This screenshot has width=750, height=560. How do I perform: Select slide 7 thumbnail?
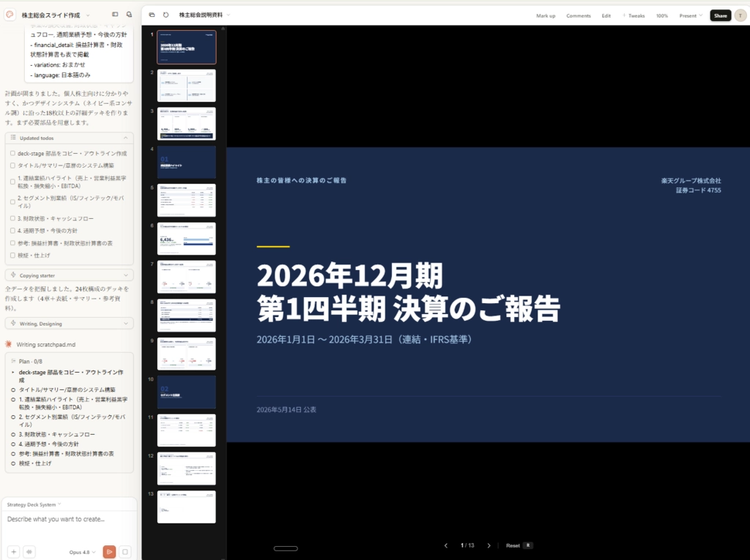pos(187,277)
